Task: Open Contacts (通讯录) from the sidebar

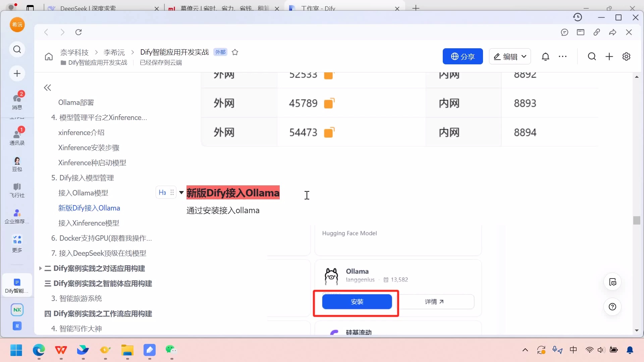Action: click(x=17, y=136)
